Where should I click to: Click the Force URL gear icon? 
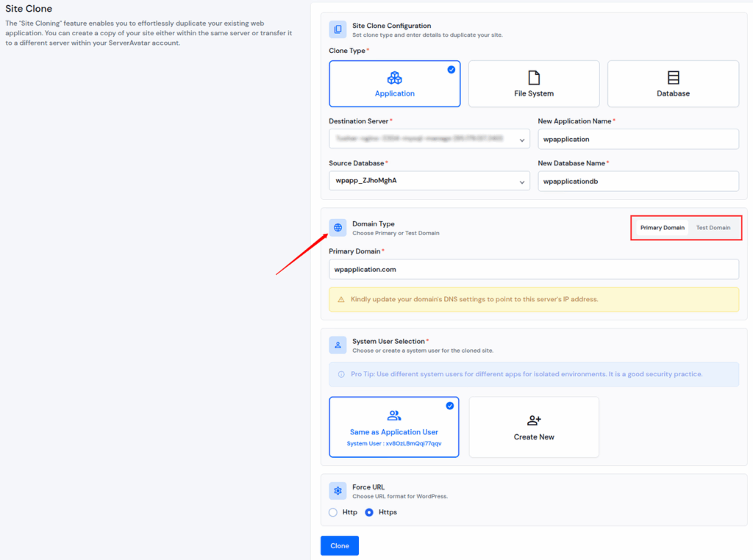(x=338, y=491)
